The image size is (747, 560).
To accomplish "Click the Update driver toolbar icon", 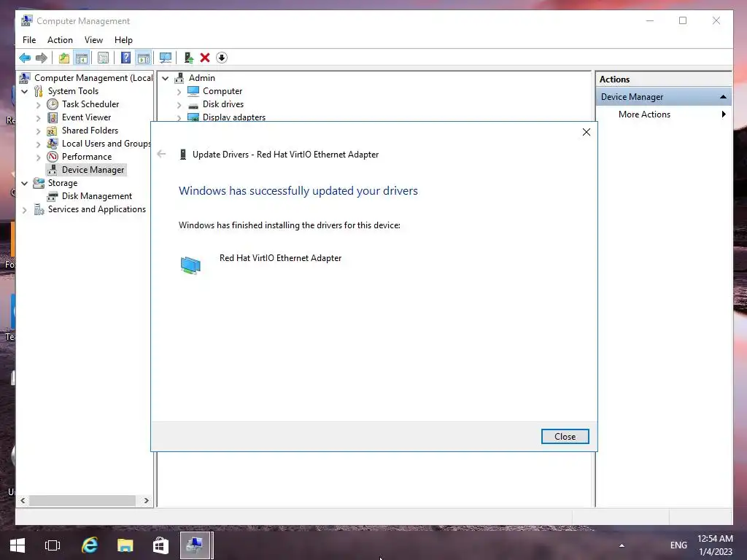I will (189, 58).
